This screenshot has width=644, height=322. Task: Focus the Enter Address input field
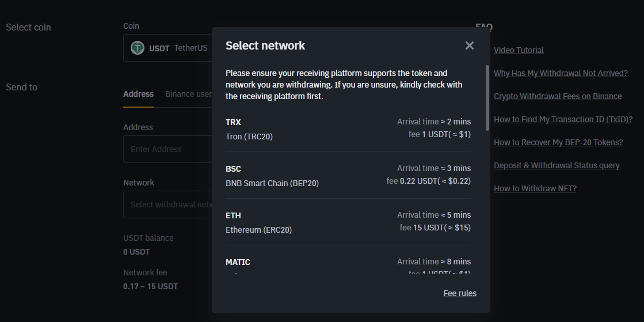click(167, 149)
